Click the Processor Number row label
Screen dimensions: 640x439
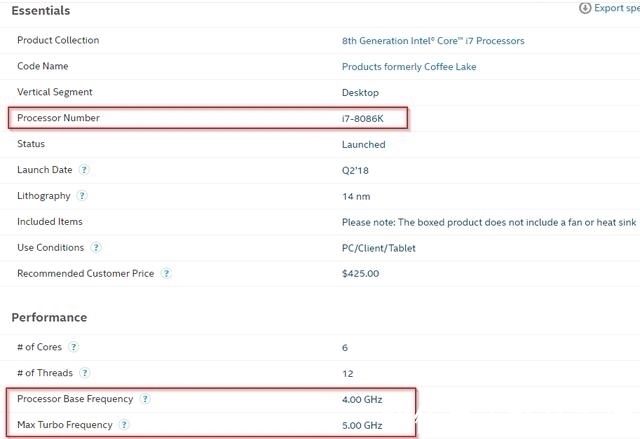[58, 118]
